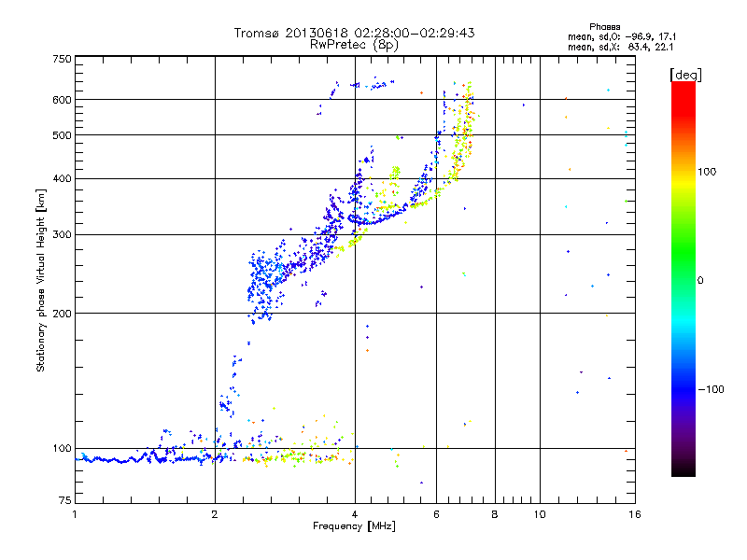The image size is (747, 560).
Task: Click the colorbar tick label '0'
Action: [699, 280]
